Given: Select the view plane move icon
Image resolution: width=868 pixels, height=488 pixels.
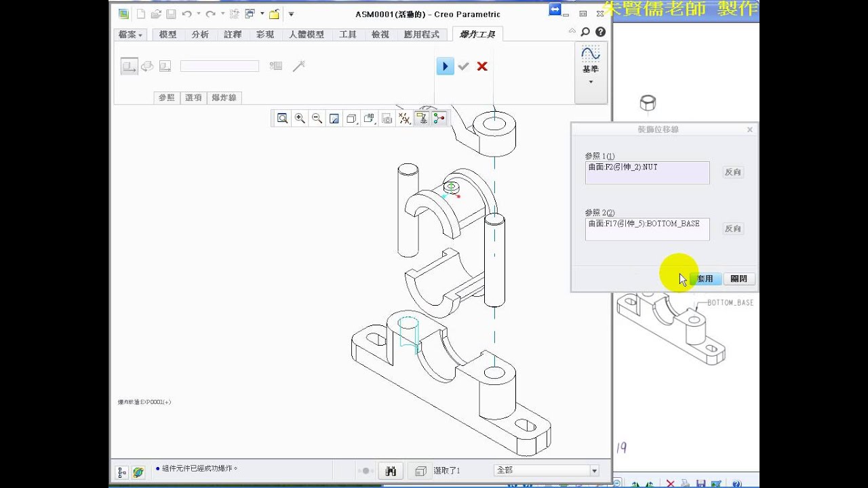Looking at the screenshot, I should tap(165, 66).
